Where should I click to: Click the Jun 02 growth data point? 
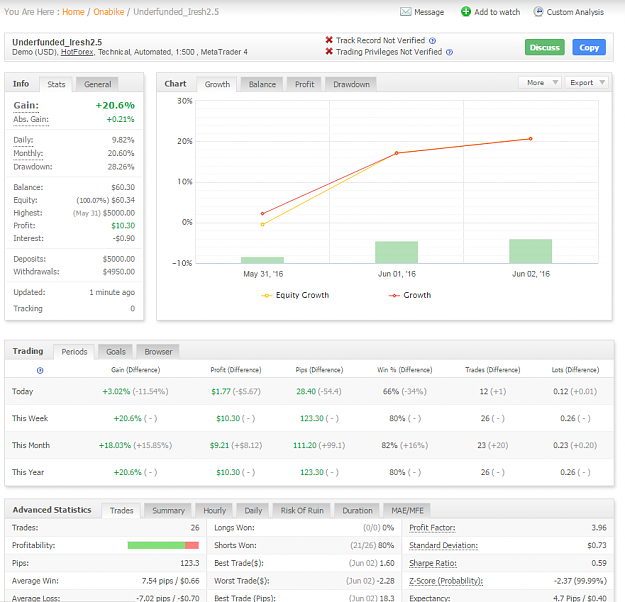(x=530, y=139)
